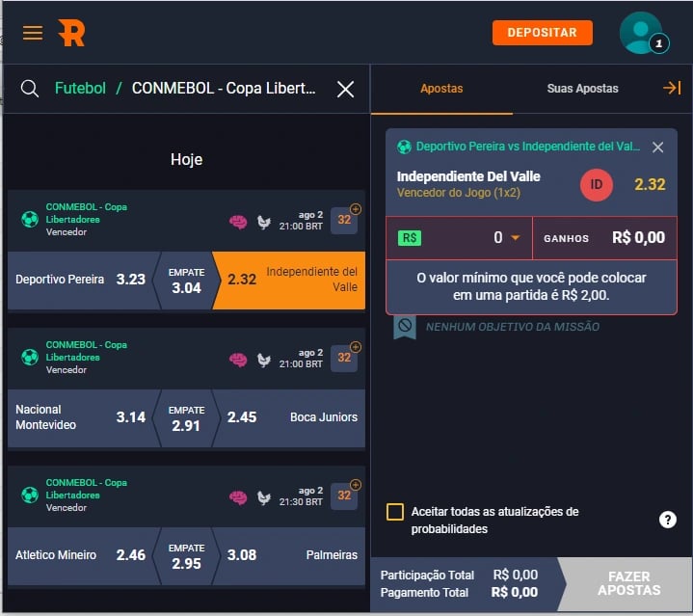The image size is (693, 616).
Task: Click the red ID team badge
Action: [x=597, y=185]
